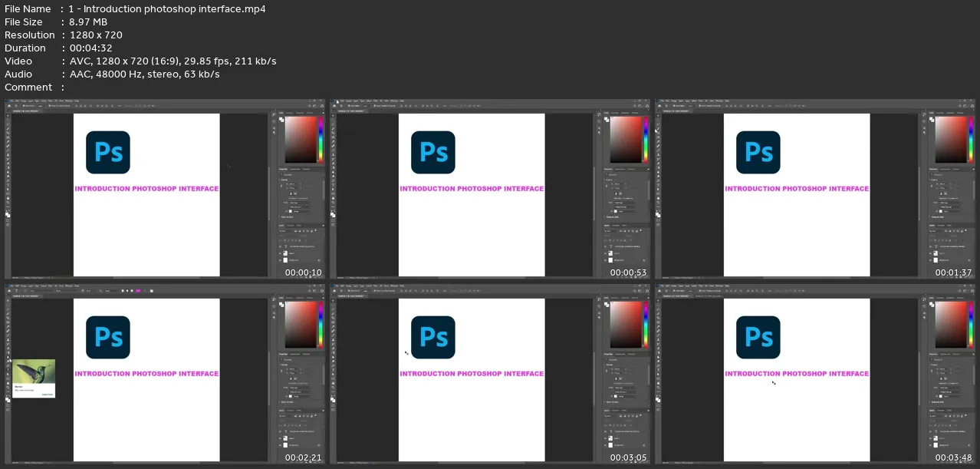Click the Ps logo in the 00:03:48 frame
The width and height of the screenshot is (980, 469).
(x=758, y=338)
